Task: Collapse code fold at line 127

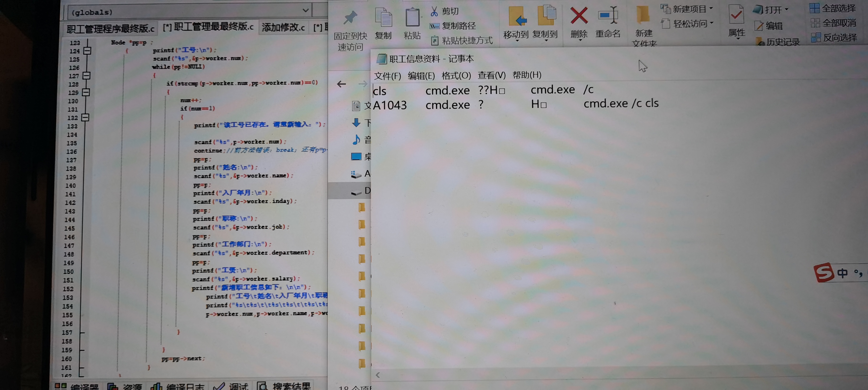Action: 87,76
